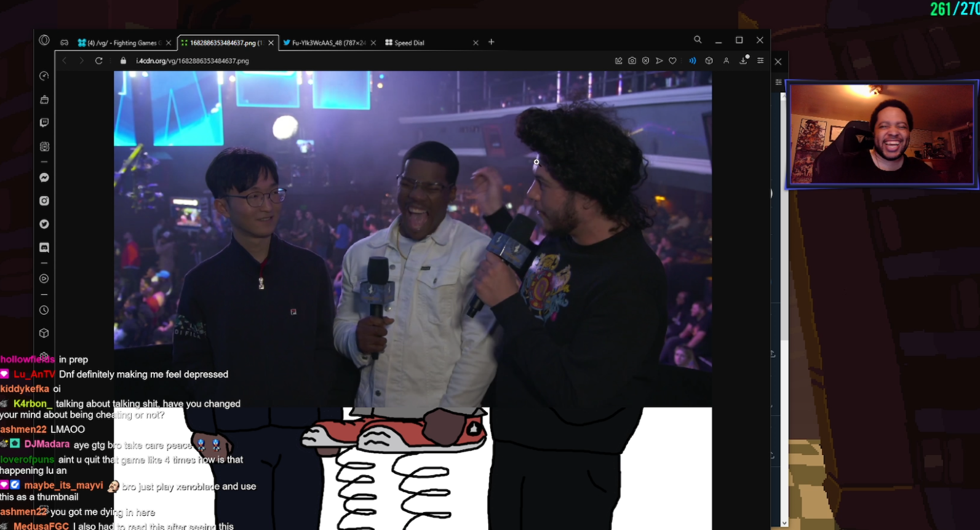Open Facebook Messenger in sidebar
This screenshot has width=980, height=530.
[44, 178]
